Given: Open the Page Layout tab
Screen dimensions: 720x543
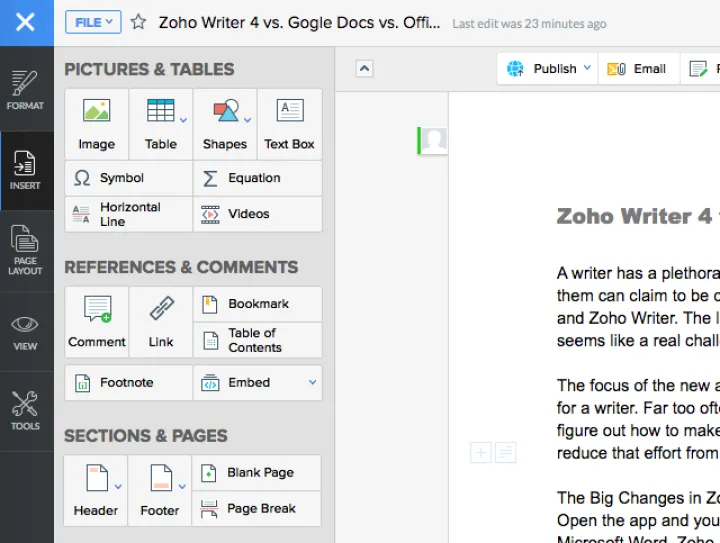Looking at the screenshot, I should 26,251.
